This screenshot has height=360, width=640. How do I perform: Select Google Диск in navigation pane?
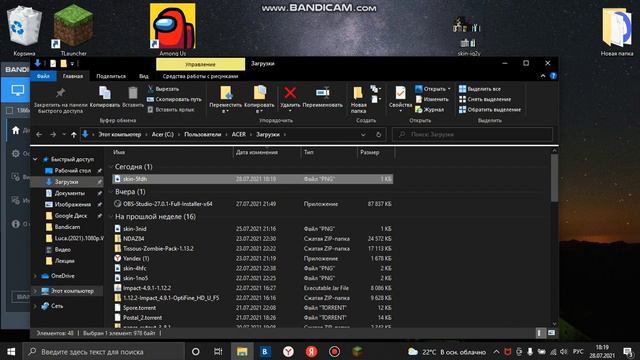[x=71, y=216]
